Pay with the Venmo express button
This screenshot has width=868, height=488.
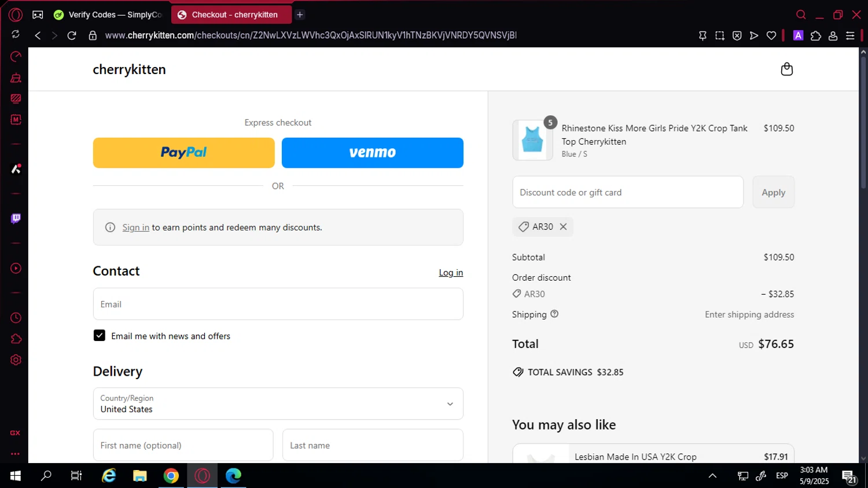tap(372, 153)
